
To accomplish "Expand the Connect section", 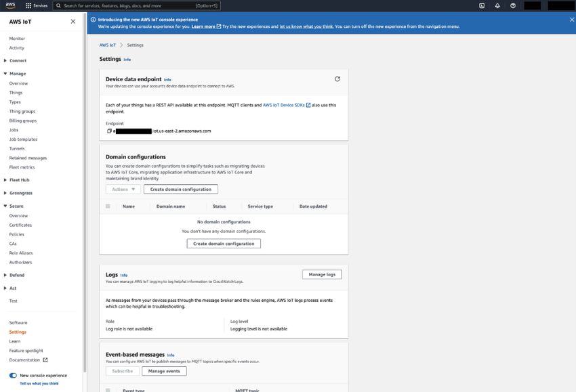I will (5, 60).
